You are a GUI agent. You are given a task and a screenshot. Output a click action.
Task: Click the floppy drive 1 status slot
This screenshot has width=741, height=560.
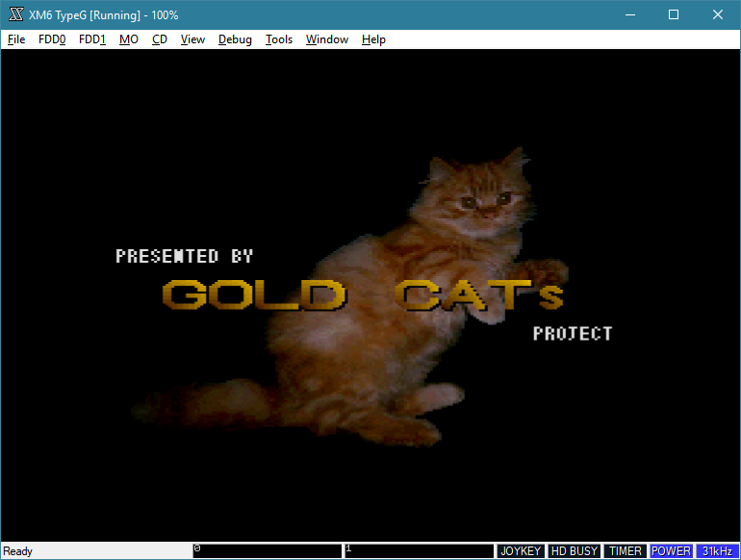click(418, 551)
